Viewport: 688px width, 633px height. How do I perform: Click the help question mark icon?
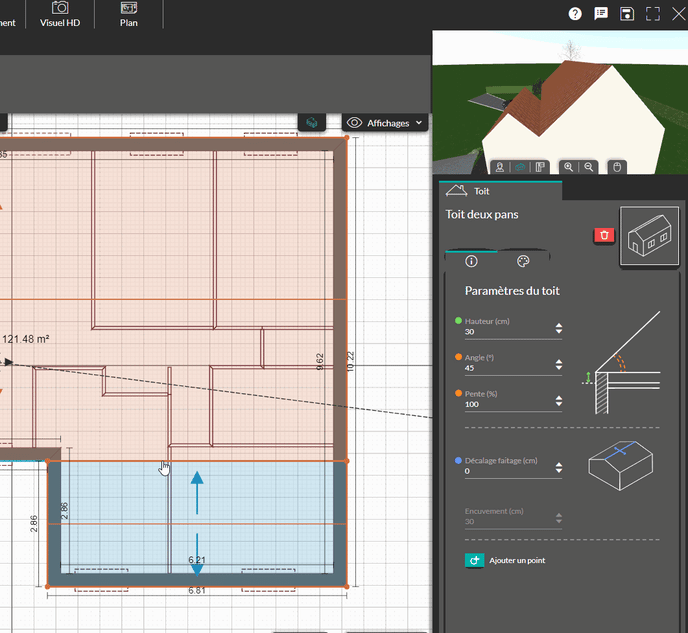point(575,14)
